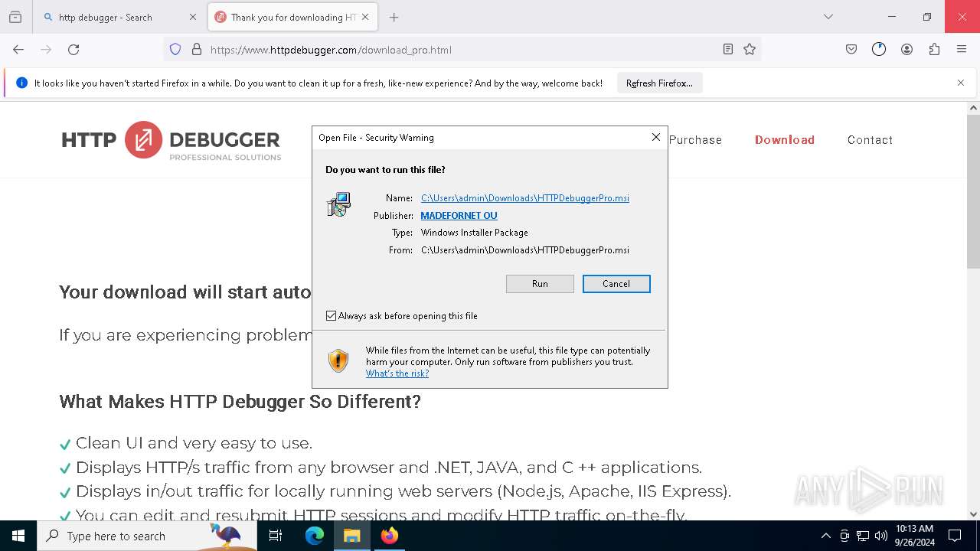Click the Clean UI and very easy to use line
980x551 pixels.
[194, 443]
